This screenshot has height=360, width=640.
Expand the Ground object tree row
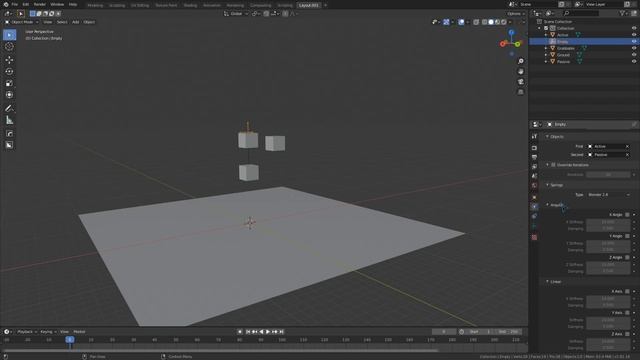546,55
